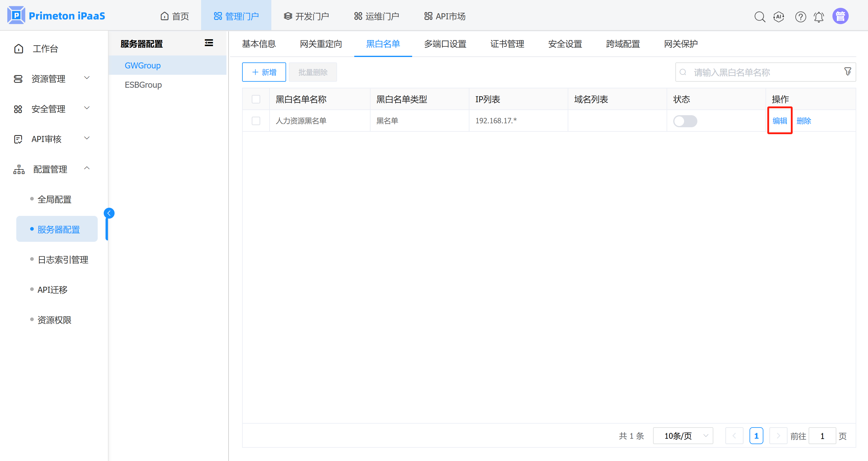Click the filter funnel icon in search box

pos(847,71)
